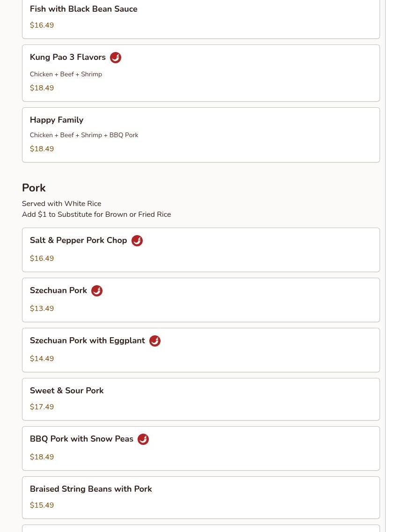This screenshot has height=532, width=395.
Task: Click the Szechuan Pork spicy chili icon
Action: click(x=97, y=291)
